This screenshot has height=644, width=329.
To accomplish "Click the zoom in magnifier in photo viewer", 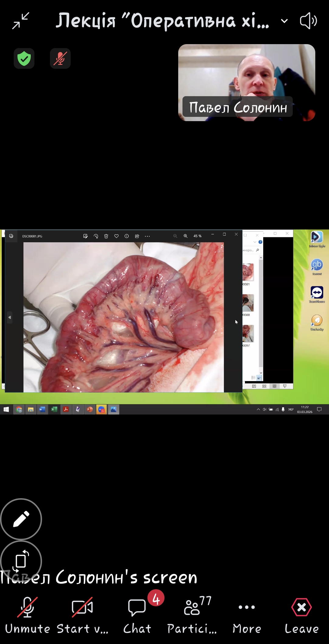I will [x=186, y=236].
